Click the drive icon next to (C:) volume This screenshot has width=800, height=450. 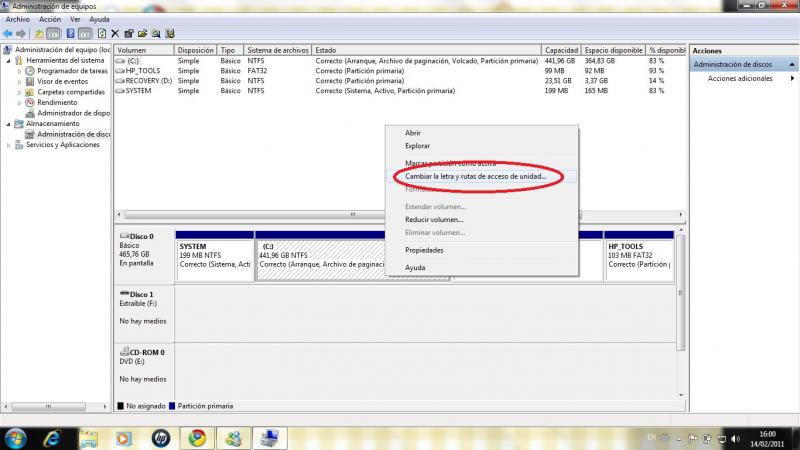120,61
